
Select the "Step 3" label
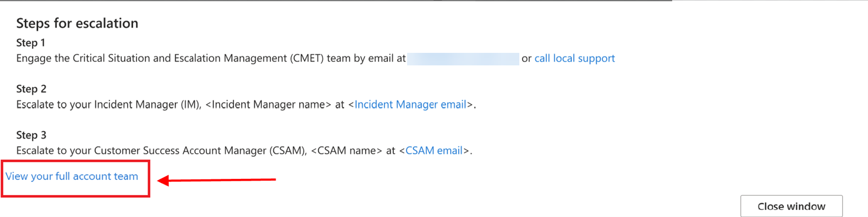[31, 135]
